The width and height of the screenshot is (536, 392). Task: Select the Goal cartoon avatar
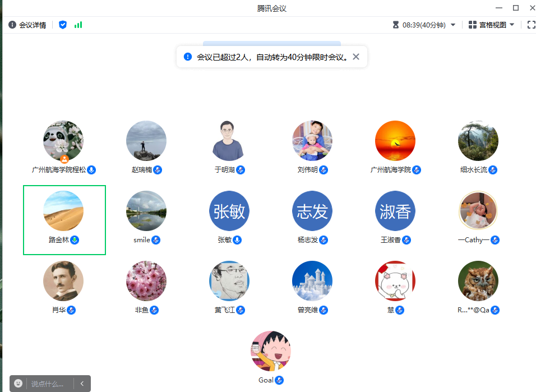click(271, 351)
